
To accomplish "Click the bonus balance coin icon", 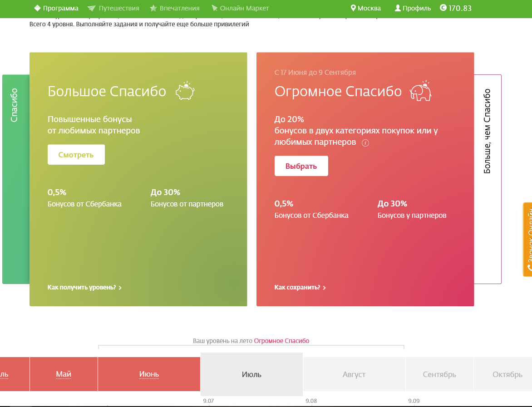I will (x=443, y=8).
